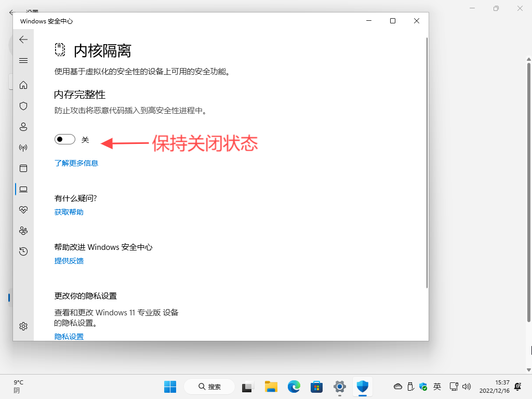Open File Explorer from taskbar
Viewport: 532px width, 399px height.
tap(271, 387)
